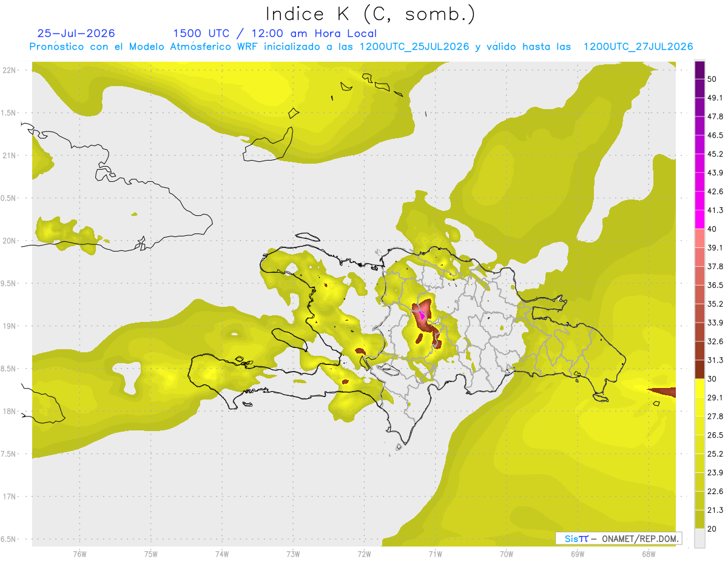Click the '33.9' color scale value

point(715,323)
